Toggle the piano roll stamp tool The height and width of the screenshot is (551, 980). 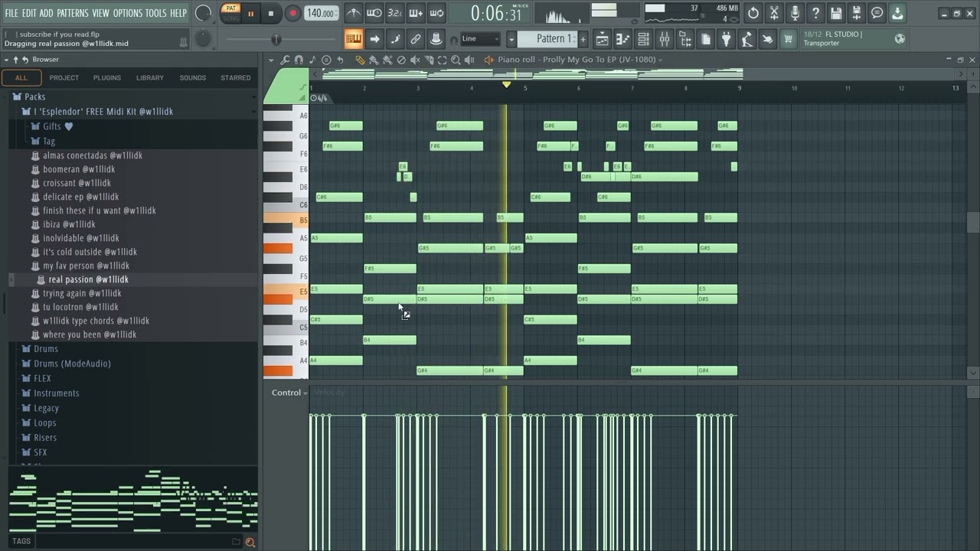[x=326, y=60]
